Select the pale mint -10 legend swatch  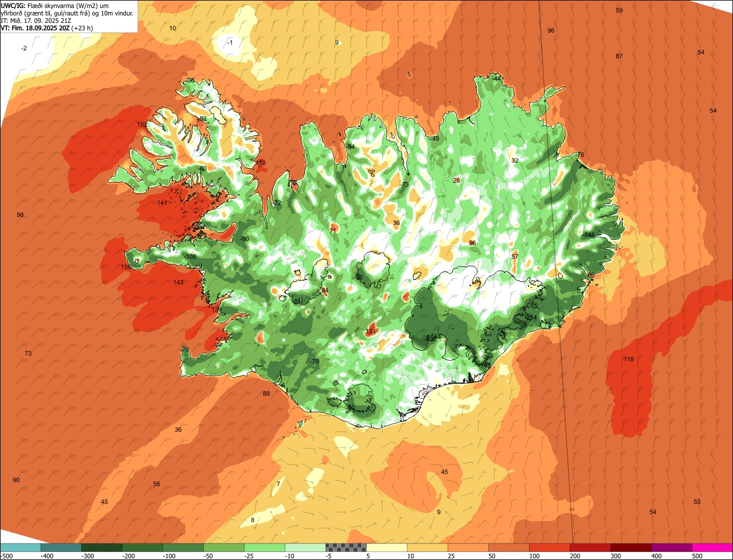pos(305,547)
